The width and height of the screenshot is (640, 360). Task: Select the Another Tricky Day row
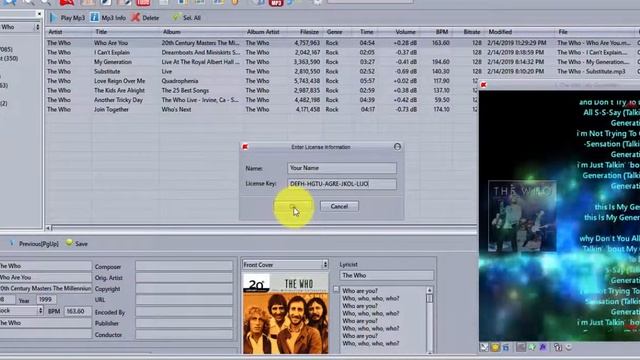click(261, 100)
